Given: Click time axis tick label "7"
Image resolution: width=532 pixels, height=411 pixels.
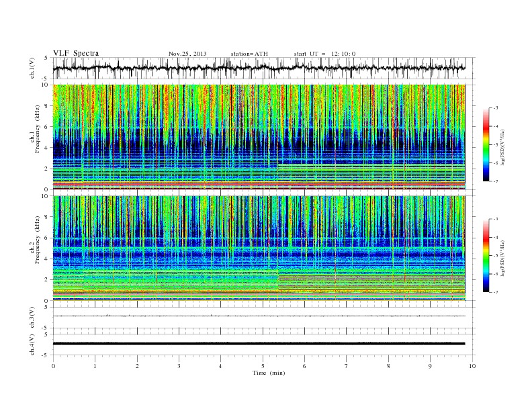Looking at the screenshot, I should [346, 366].
